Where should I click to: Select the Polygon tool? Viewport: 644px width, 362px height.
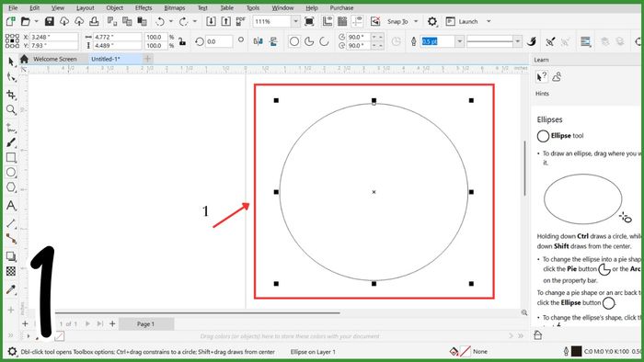click(x=11, y=187)
